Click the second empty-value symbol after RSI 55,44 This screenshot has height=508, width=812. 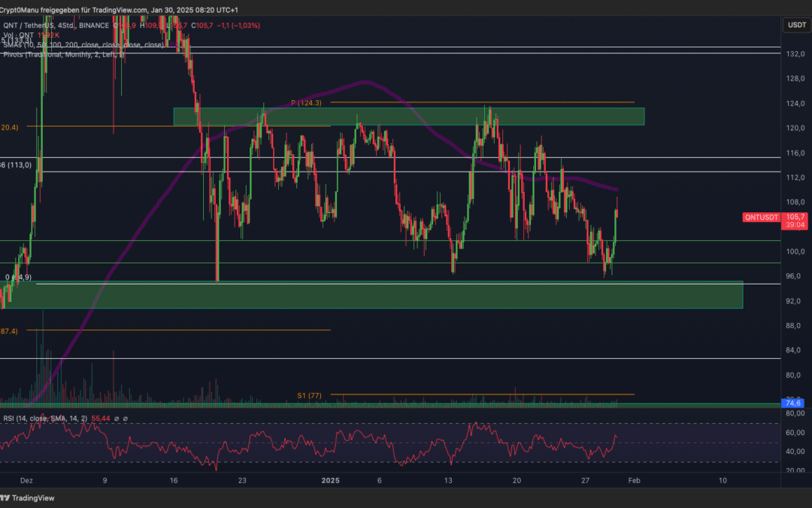tap(126, 418)
